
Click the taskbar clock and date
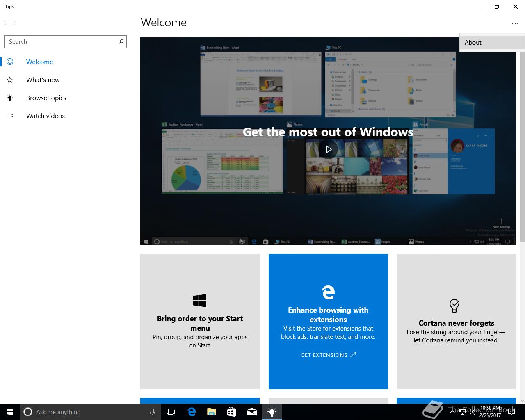tap(490, 412)
